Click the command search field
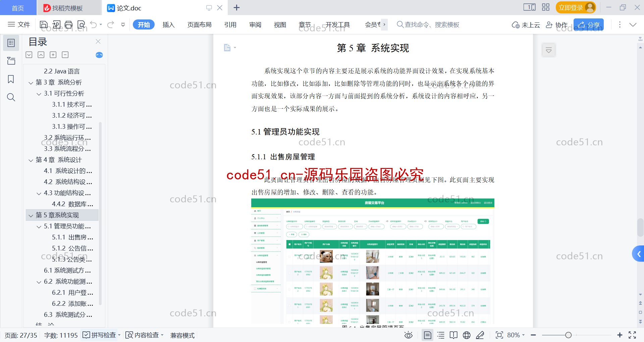 point(428,24)
